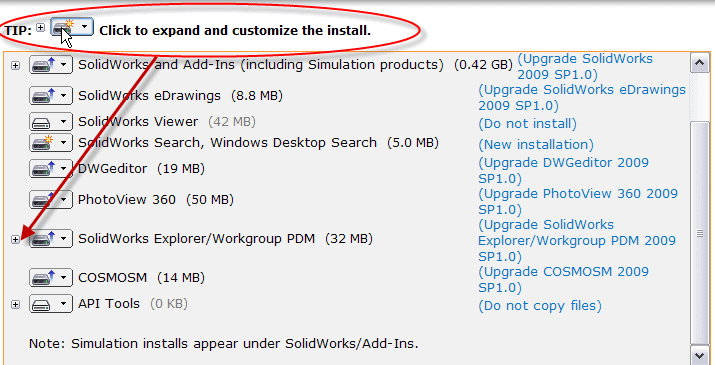The height and width of the screenshot is (365, 715).
Task: Select the SolidWorks Explorer/Workgroup PDM label
Action: 197,239
